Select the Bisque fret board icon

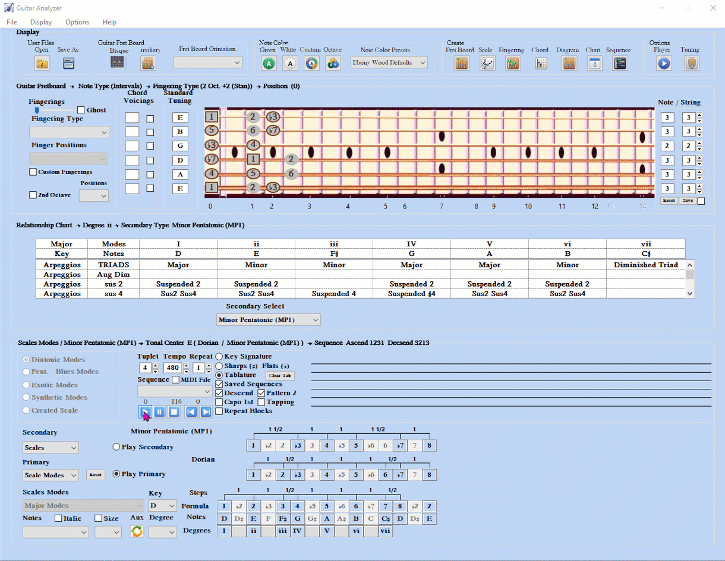click(x=117, y=62)
